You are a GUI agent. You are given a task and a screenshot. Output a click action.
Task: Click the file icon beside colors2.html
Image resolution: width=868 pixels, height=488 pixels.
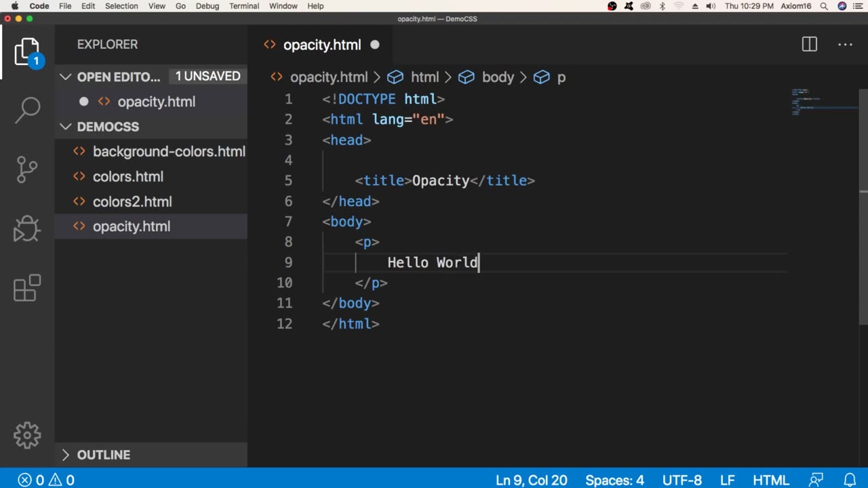tap(79, 201)
